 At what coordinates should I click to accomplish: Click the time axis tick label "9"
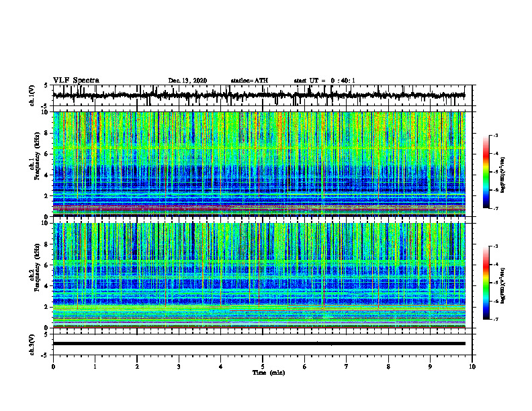point(430,367)
